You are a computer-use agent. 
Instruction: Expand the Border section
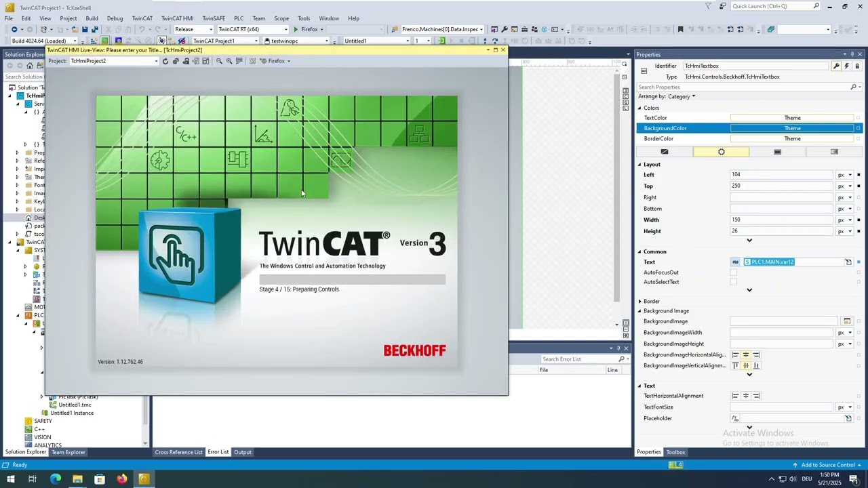point(639,302)
